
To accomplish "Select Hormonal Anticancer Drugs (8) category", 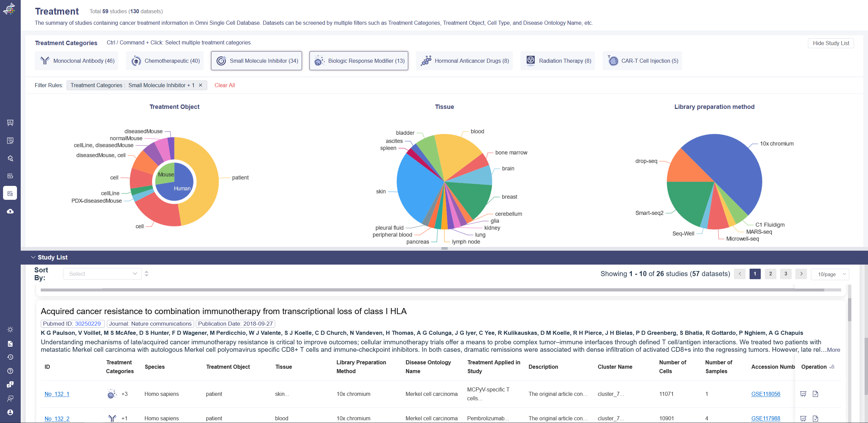I will [x=464, y=61].
